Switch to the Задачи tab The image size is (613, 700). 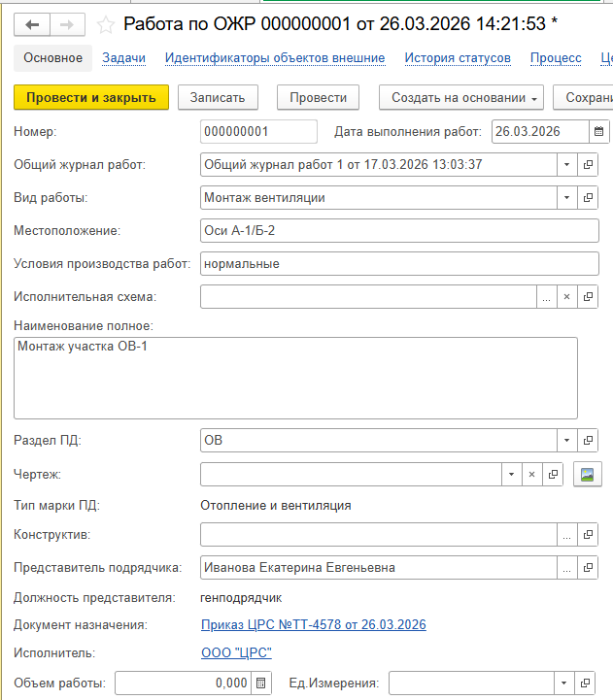[x=123, y=58]
